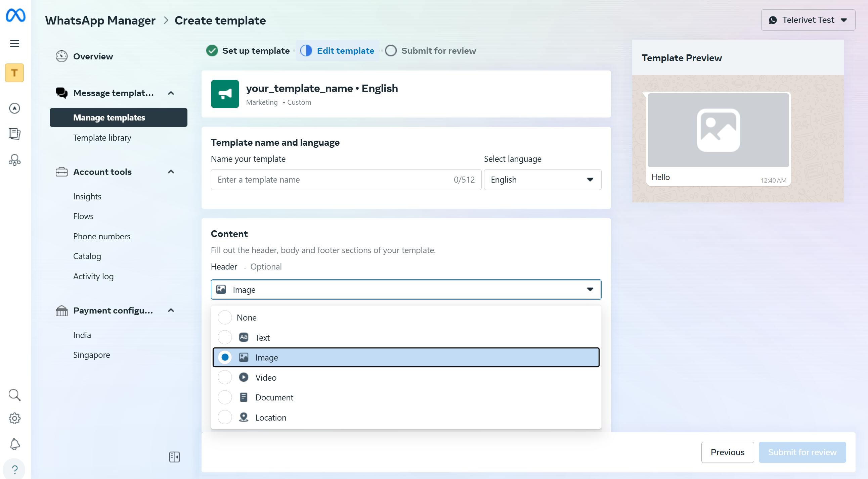Image resolution: width=868 pixels, height=479 pixels.
Task: Click the Hello message text in preview
Action: click(660, 177)
